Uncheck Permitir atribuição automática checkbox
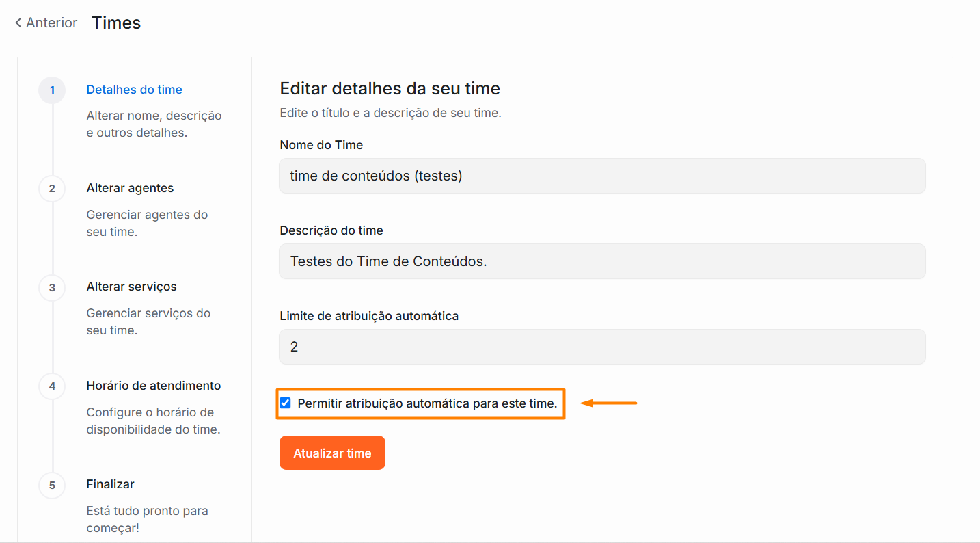Viewport: 980px width, 543px height. (285, 403)
